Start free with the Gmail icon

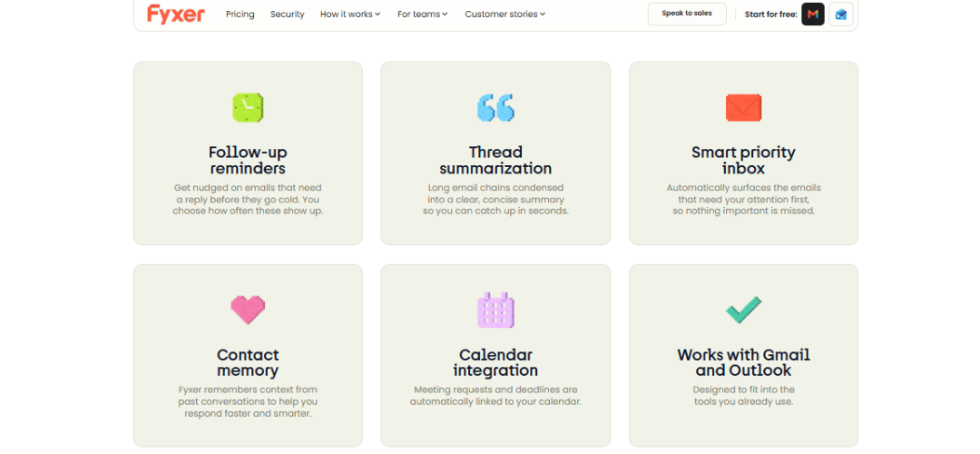(812, 14)
